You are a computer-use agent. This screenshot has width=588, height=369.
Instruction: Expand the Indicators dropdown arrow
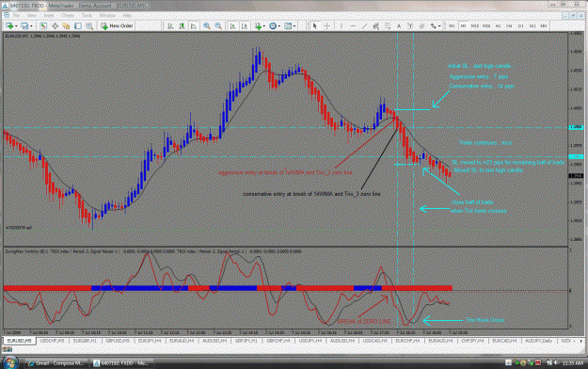coord(264,26)
